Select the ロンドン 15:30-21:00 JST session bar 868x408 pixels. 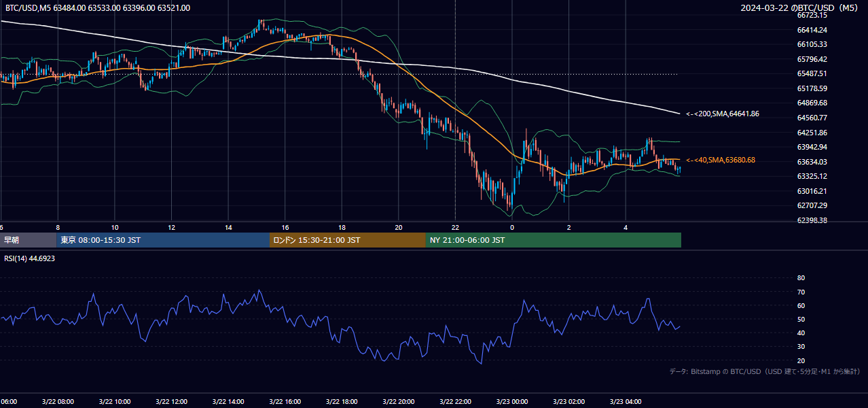tap(348, 240)
